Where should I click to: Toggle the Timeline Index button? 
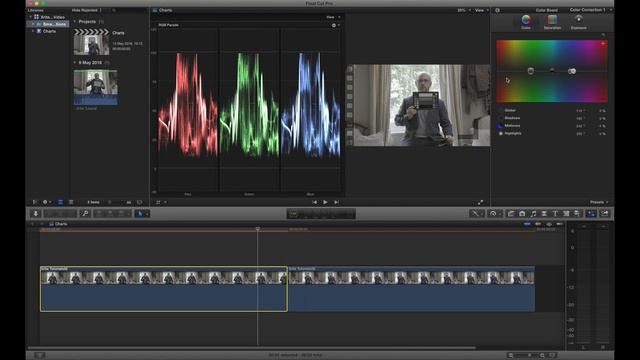pyautogui.click(x=39, y=355)
